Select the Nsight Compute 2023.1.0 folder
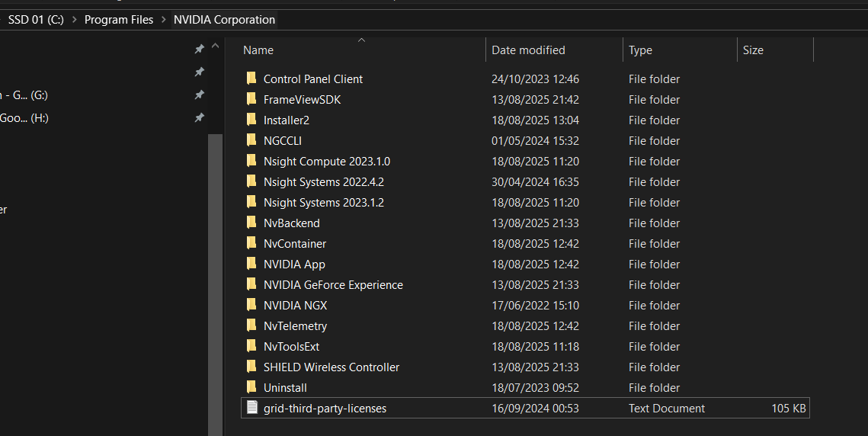The height and width of the screenshot is (436, 868). [326, 162]
